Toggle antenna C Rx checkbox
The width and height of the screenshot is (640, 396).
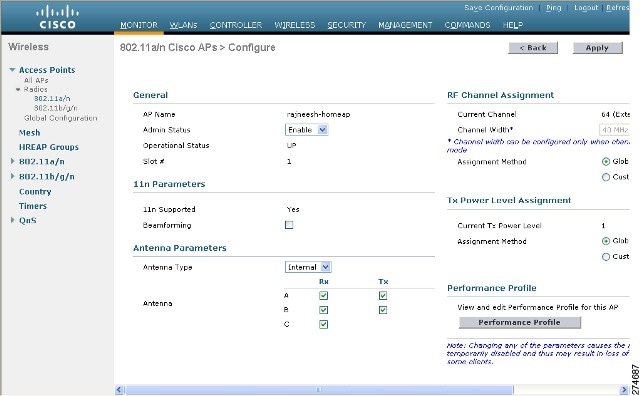[x=323, y=325]
